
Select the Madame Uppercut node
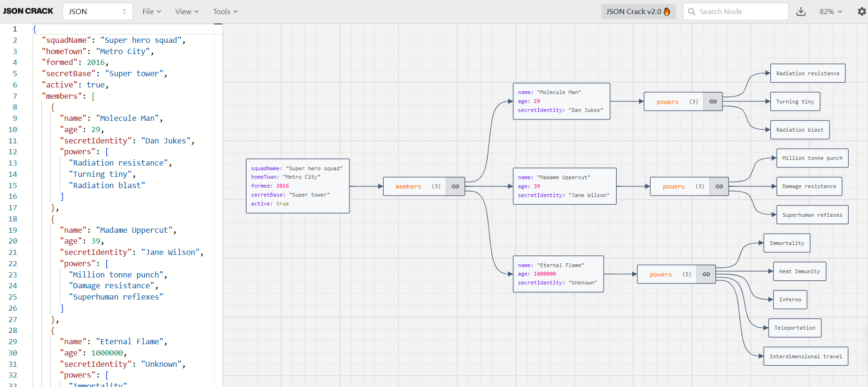click(565, 186)
